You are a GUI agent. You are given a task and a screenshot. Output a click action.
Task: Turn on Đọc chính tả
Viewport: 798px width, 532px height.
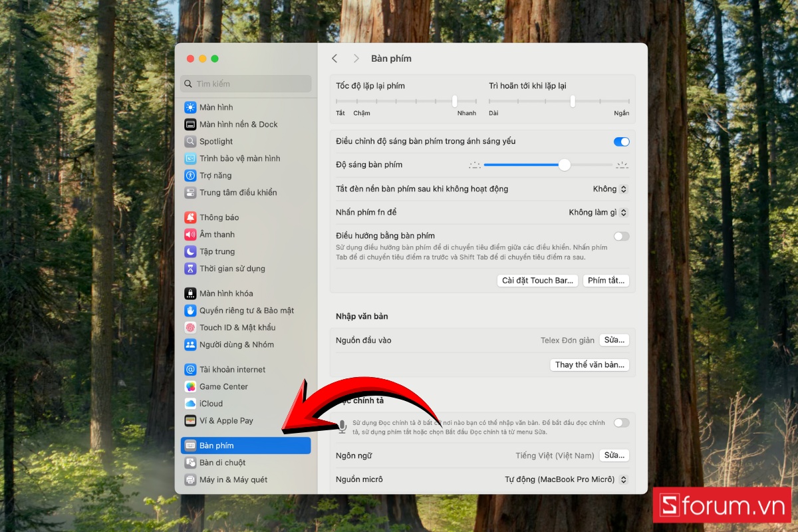coord(620,422)
